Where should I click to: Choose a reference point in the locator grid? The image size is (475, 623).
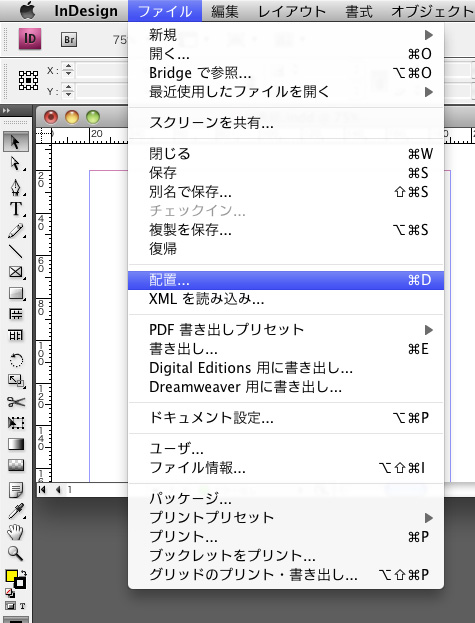[29, 81]
